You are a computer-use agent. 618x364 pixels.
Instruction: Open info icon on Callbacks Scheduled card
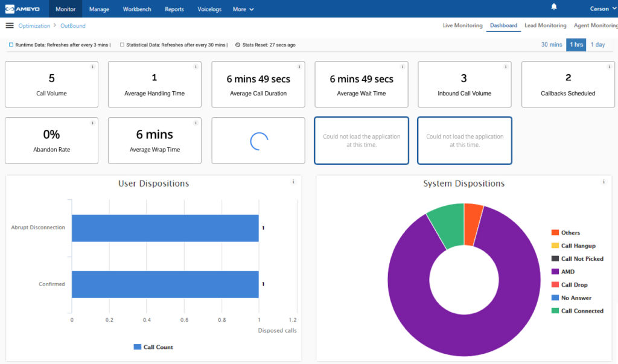point(609,67)
